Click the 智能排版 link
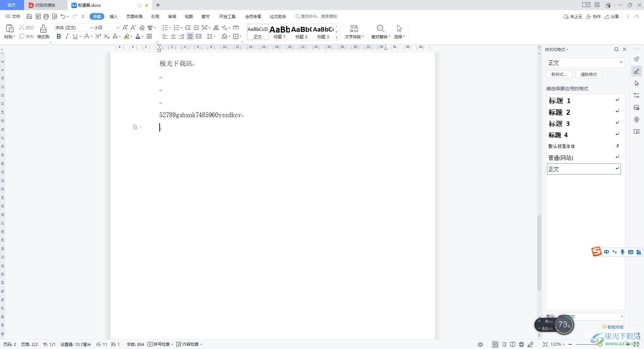 (x=613, y=327)
